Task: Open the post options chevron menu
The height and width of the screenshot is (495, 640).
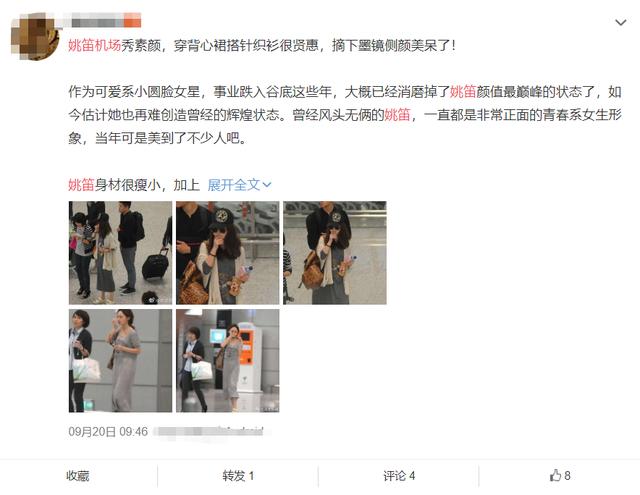Action: (x=620, y=22)
